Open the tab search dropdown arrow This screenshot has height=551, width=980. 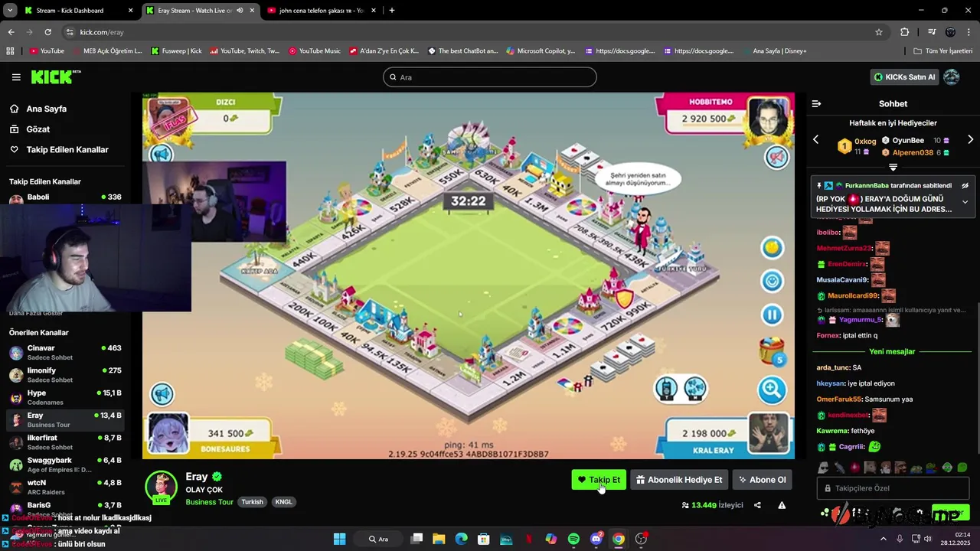point(10,11)
